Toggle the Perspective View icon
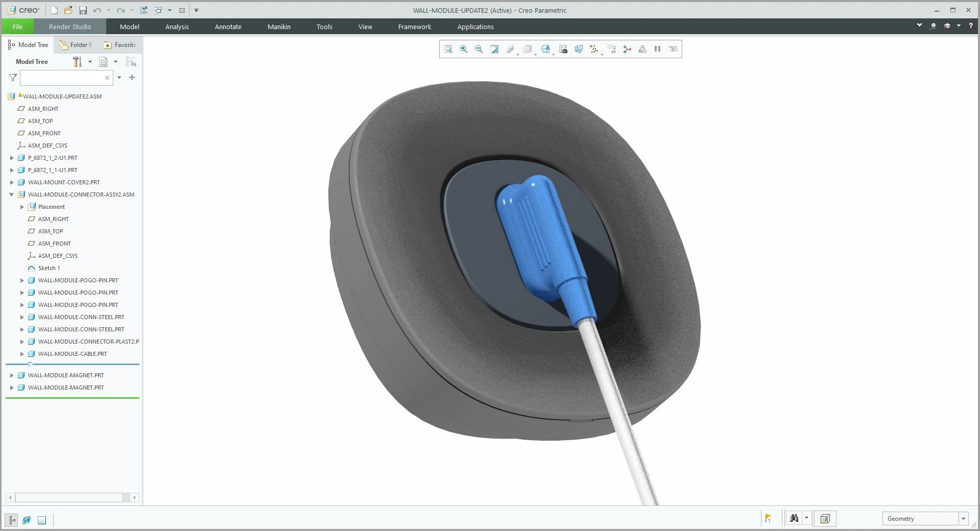Viewport: 980px width, 531px height. click(579, 49)
